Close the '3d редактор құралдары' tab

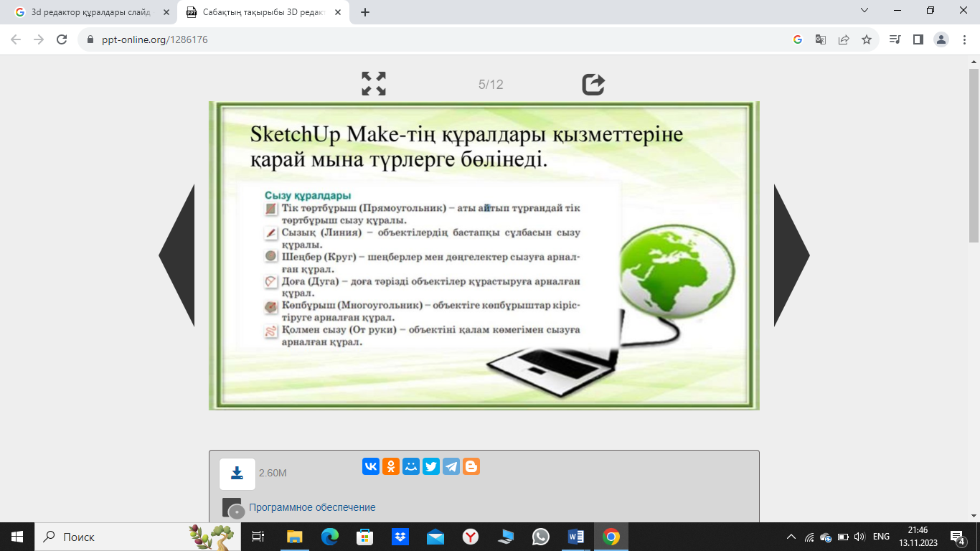[x=166, y=12]
